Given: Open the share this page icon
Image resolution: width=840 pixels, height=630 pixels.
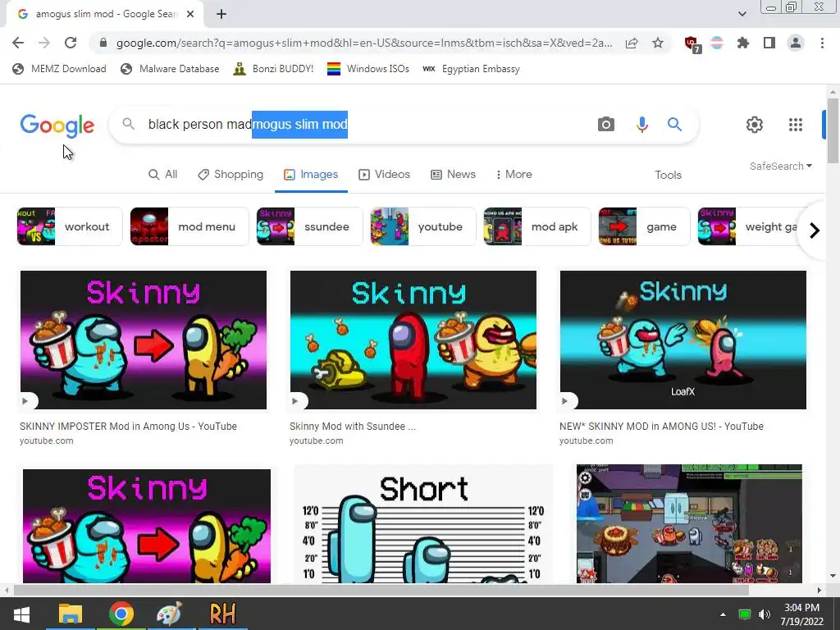Looking at the screenshot, I should [632, 43].
